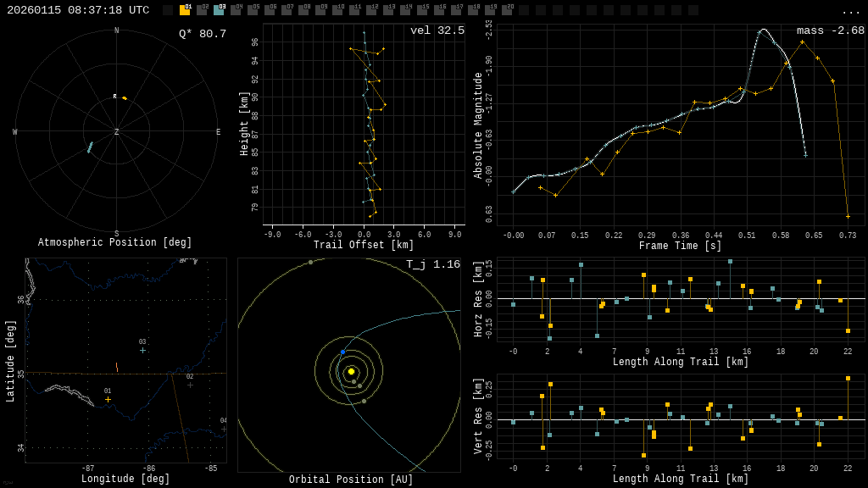Click the timestamp 20260115 08:37:18 UTC

click(78, 10)
